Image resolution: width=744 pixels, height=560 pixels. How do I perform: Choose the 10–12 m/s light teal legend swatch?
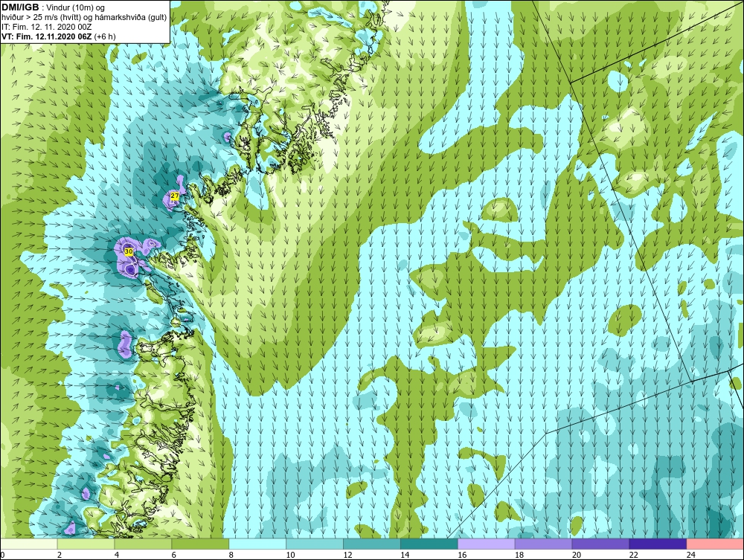point(315,544)
